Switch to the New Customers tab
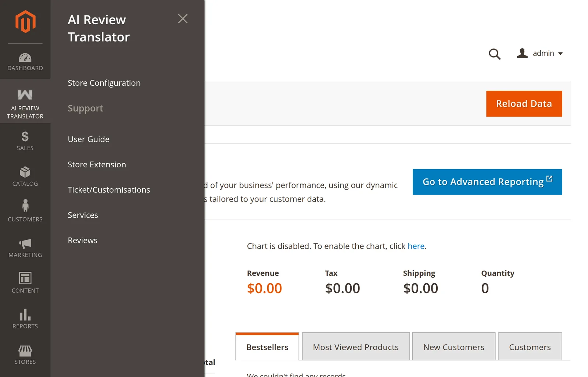588x377 pixels. click(454, 346)
